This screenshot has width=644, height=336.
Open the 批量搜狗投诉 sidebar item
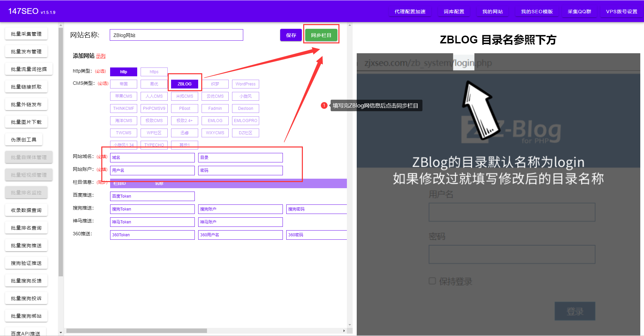click(26, 298)
